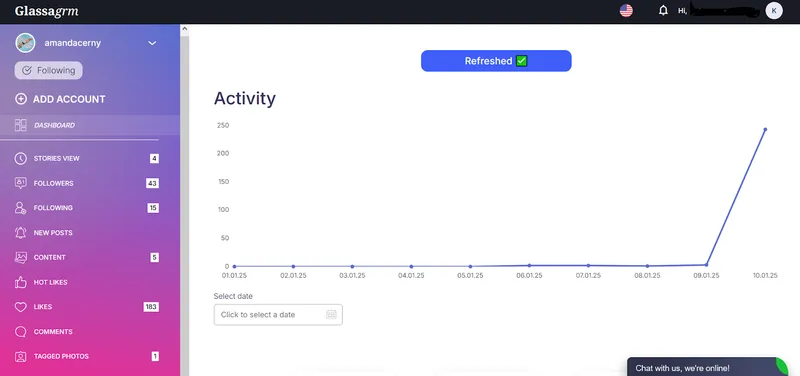This screenshot has width=800, height=376.
Task: Open the Chat with us widget
Action: tap(707, 367)
